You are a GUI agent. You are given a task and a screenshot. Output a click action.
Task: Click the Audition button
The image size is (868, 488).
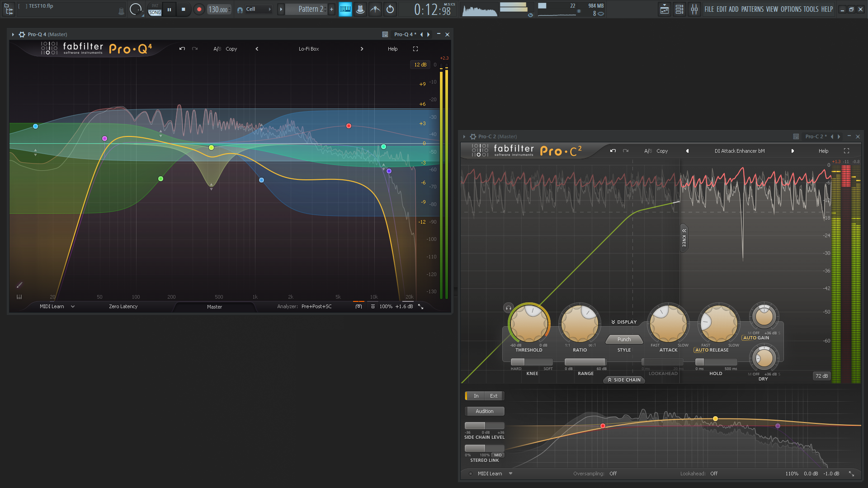coord(484,411)
